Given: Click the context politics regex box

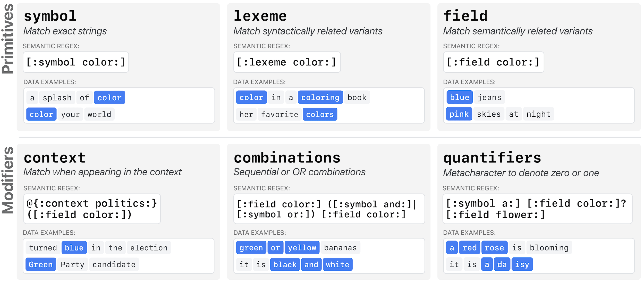Looking at the screenshot, I should [92, 209].
